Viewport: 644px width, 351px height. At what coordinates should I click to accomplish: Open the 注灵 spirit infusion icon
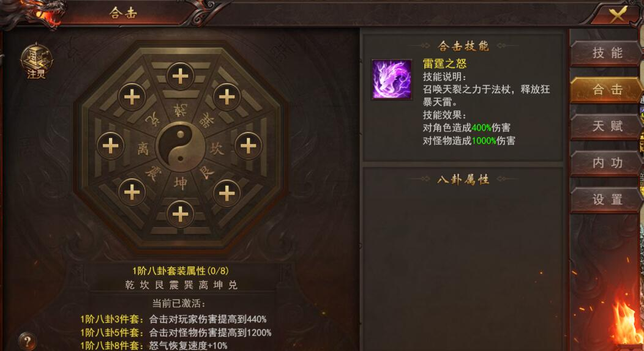[x=37, y=62]
